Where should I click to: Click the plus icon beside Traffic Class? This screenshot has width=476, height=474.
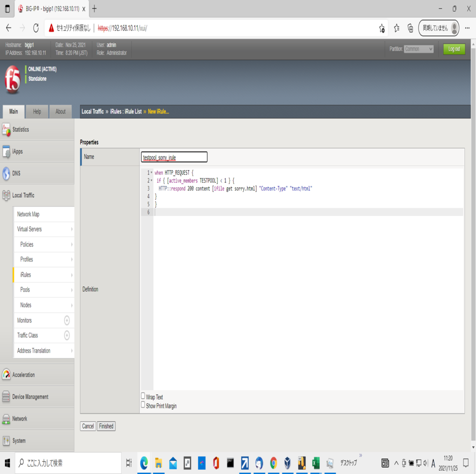click(x=66, y=335)
